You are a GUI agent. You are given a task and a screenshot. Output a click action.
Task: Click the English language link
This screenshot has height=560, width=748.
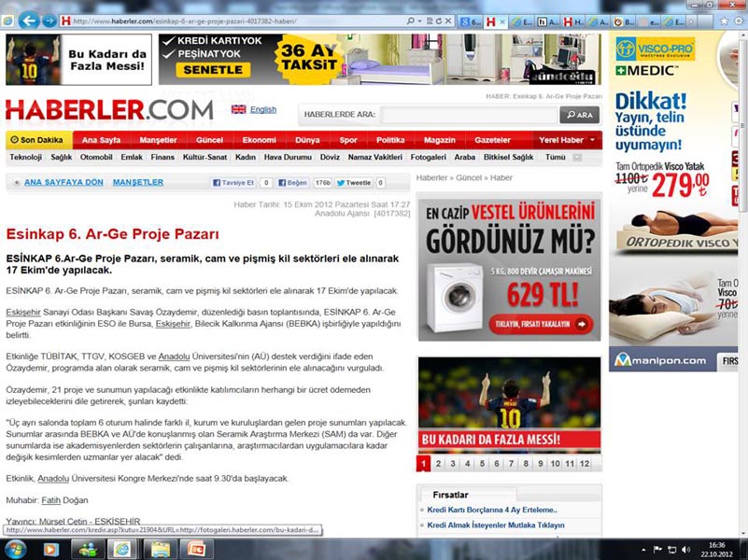tap(263, 109)
